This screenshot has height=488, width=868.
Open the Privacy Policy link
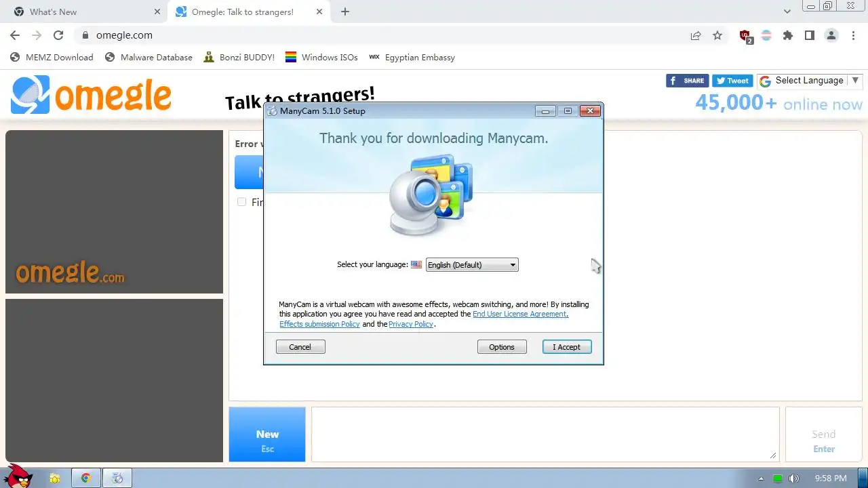(411, 324)
